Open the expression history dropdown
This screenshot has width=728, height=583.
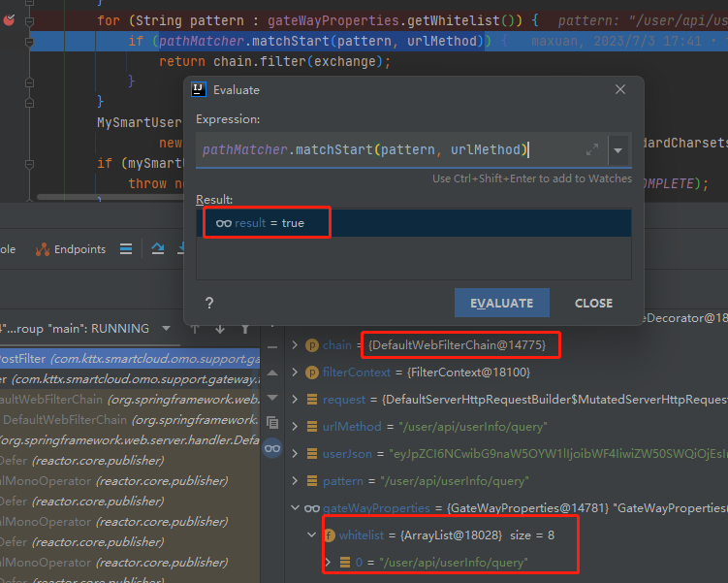click(x=617, y=150)
